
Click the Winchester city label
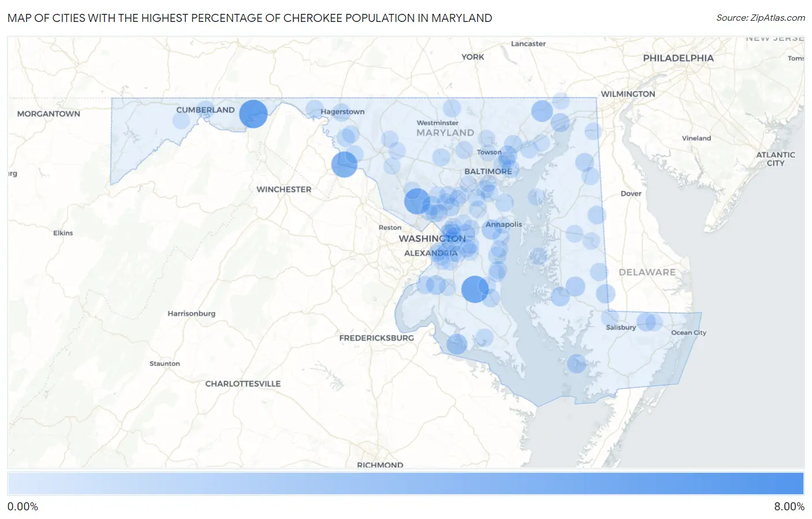click(x=284, y=189)
